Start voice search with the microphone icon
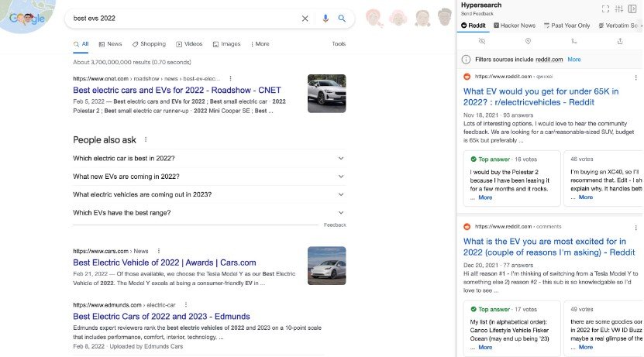Image resolution: width=644 pixels, height=357 pixels. [x=325, y=19]
